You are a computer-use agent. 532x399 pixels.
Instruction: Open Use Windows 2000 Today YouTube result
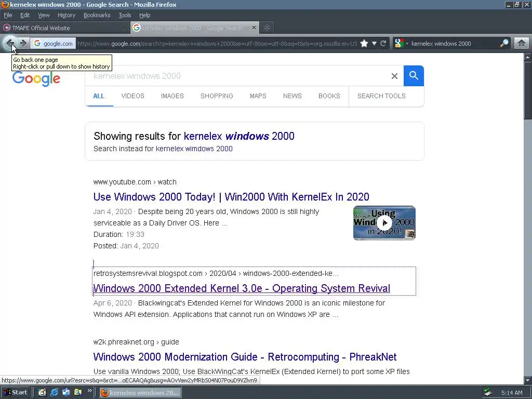231,197
